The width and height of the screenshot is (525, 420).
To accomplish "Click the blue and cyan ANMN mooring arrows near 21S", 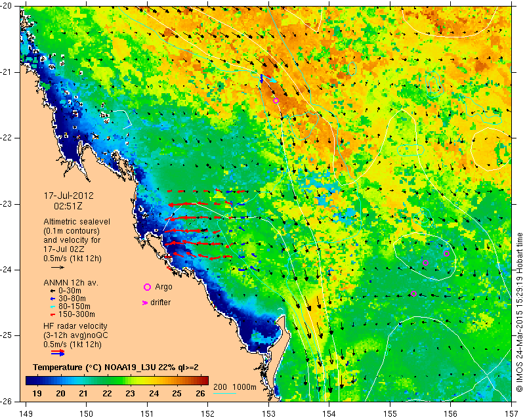I will click(268, 79).
